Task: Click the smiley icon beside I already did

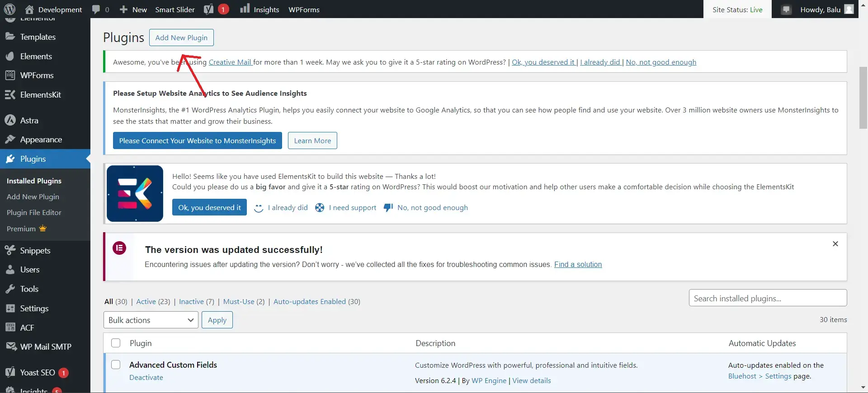Action: pyautogui.click(x=259, y=208)
